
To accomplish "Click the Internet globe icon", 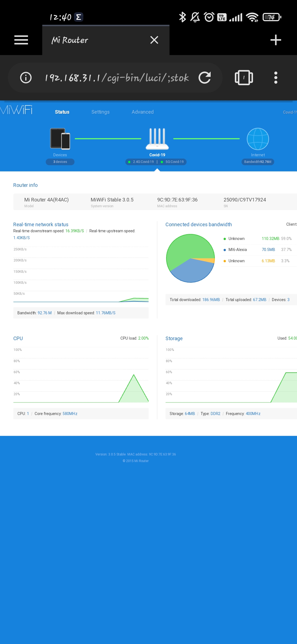I will pyautogui.click(x=258, y=139).
